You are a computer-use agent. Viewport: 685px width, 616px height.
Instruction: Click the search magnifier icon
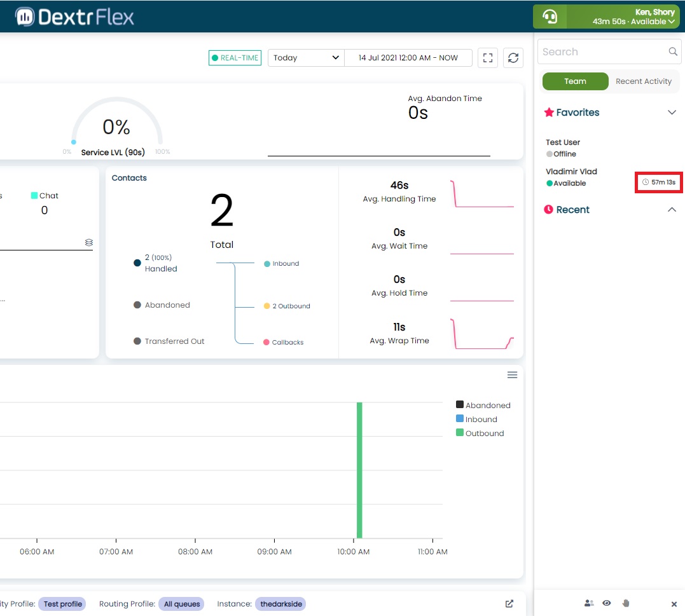[x=673, y=51]
